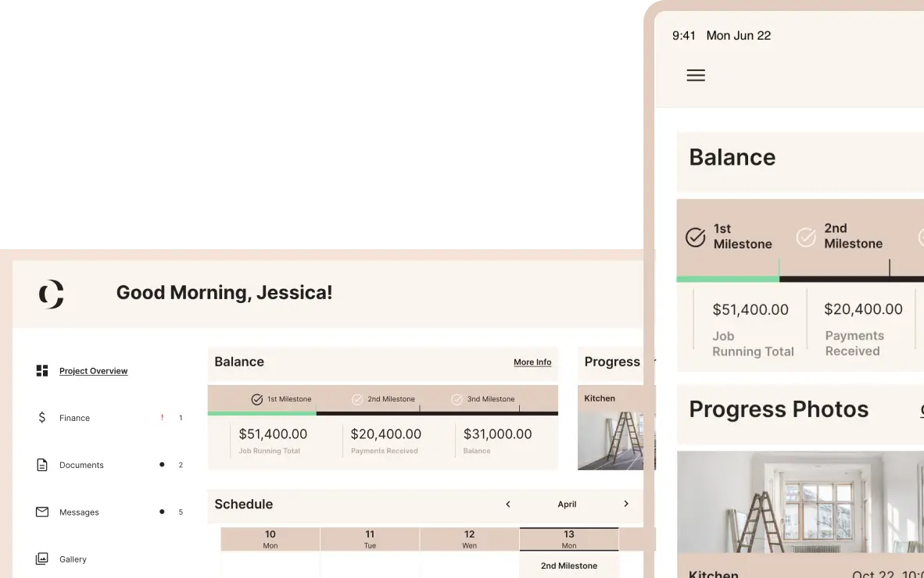Toggle 3rd Milestone checkmark in desktop Balance
The image size is (924, 578).
[x=457, y=399]
